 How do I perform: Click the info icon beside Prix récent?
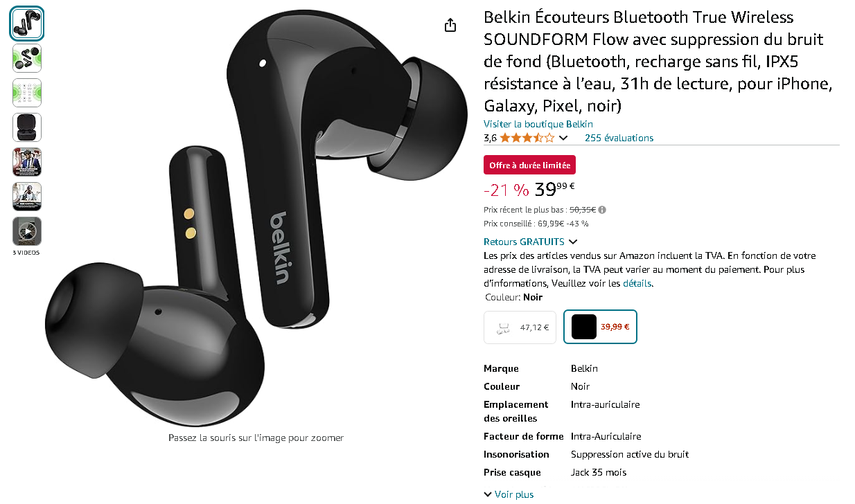[x=602, y=210]
